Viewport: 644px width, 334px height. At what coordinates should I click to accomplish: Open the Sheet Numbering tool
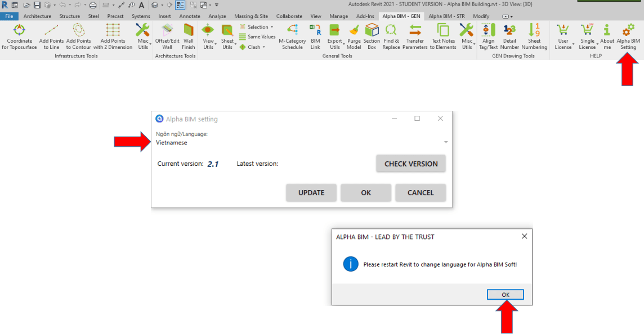click(534, 37)
